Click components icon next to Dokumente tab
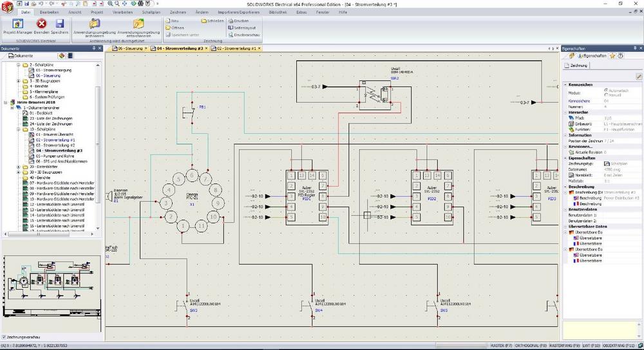 [x=62, y=56]
